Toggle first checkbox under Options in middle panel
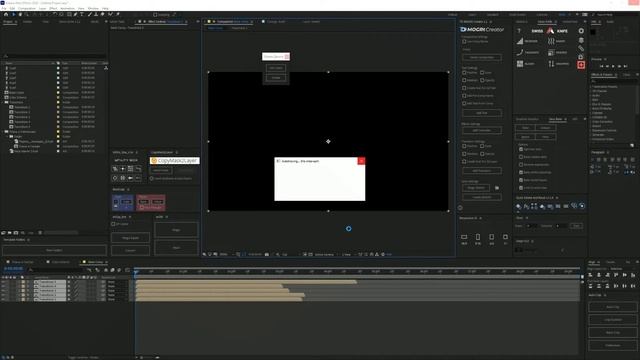 pyautogui.click(x=521, y=149)
